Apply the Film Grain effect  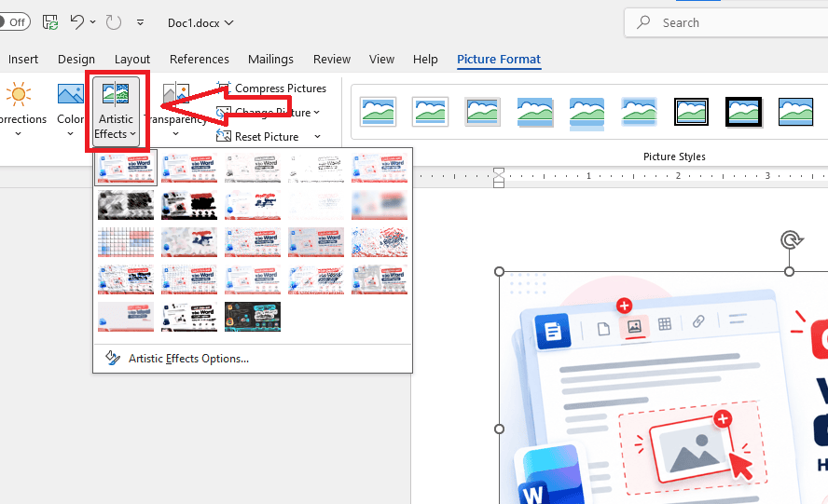(x=253, y=242)
